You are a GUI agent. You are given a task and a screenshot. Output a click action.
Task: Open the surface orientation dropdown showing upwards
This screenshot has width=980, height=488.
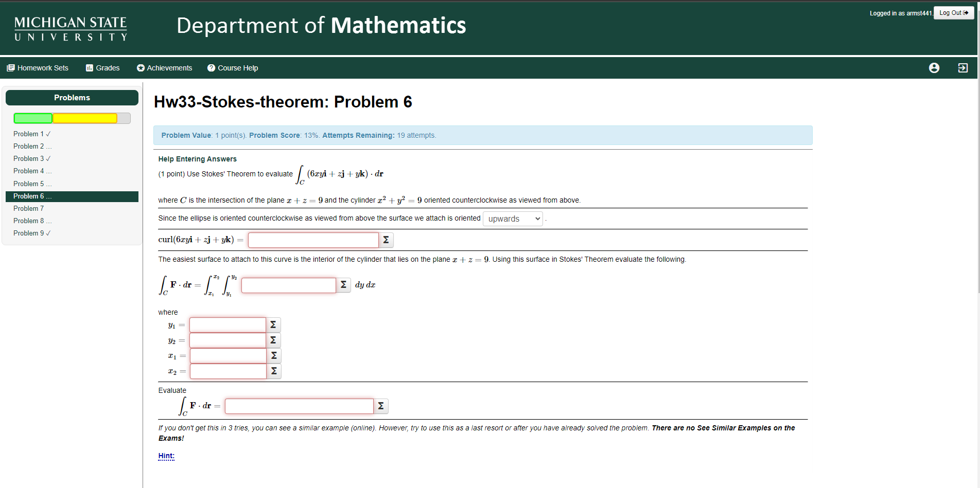(x=513, y=219)
